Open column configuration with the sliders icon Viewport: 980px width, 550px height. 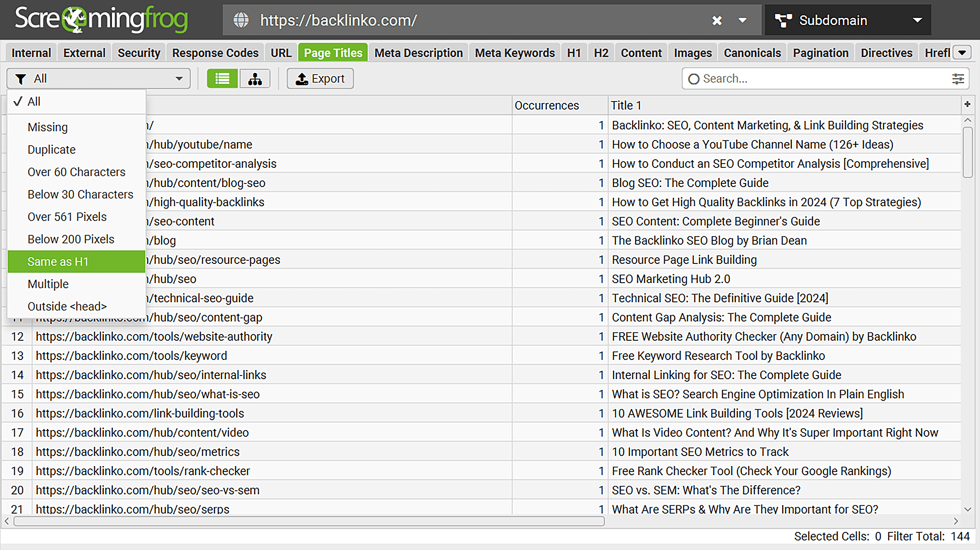tap(958, 79)
